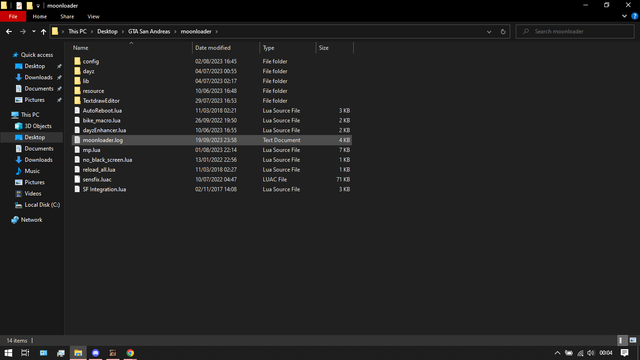
Task: Select sensfix.luac file icon
Action: coord(77,179)
